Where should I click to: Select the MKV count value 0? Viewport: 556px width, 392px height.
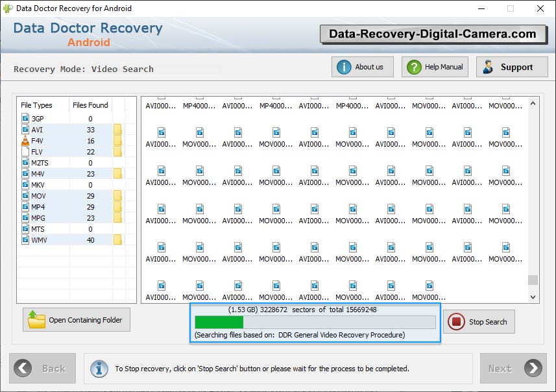90,185
